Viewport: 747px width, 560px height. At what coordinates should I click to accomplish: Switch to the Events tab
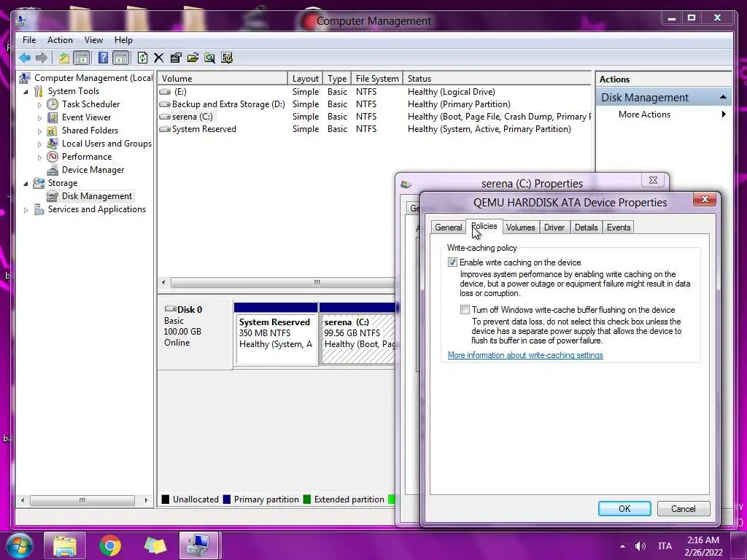[x=619, y=227]
